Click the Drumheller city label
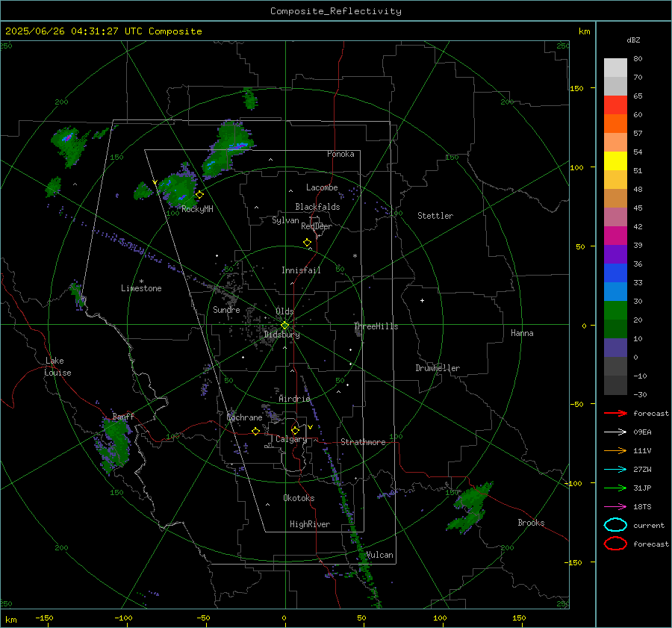 pyautogui.click(x=438, y=368)
